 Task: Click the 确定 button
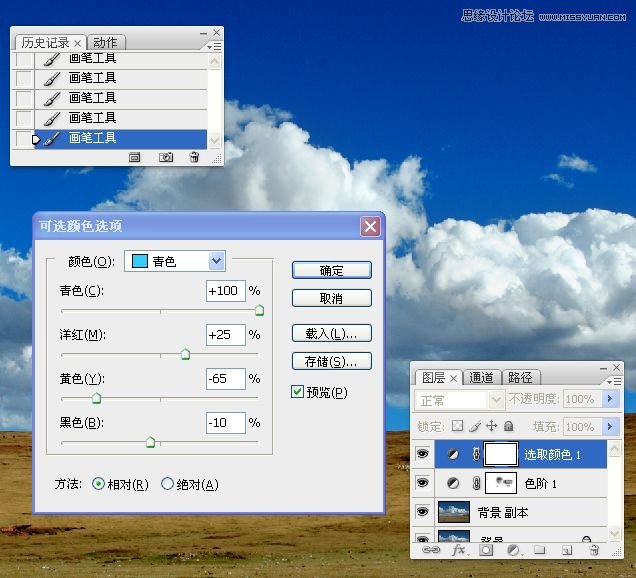click(332, 270)
